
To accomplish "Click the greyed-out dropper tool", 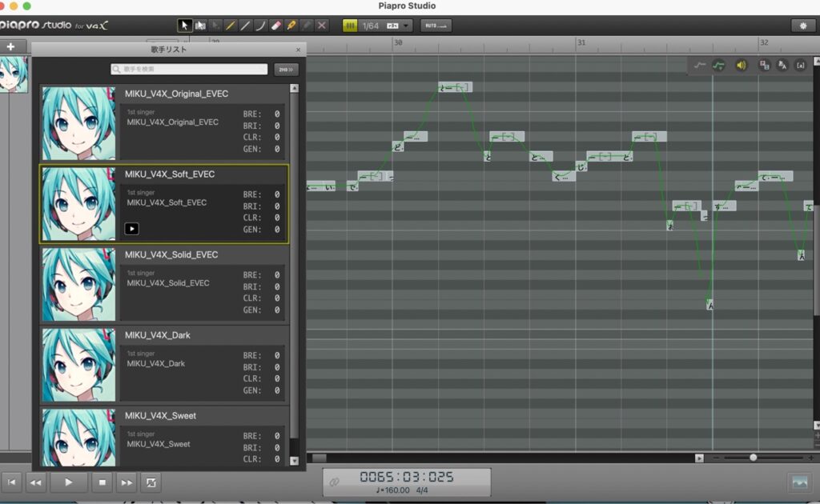I will tap(307, 25).
